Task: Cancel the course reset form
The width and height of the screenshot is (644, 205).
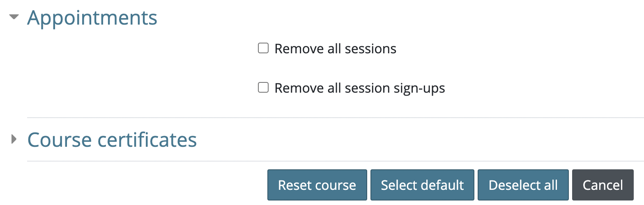Action: tap(603, 185)
